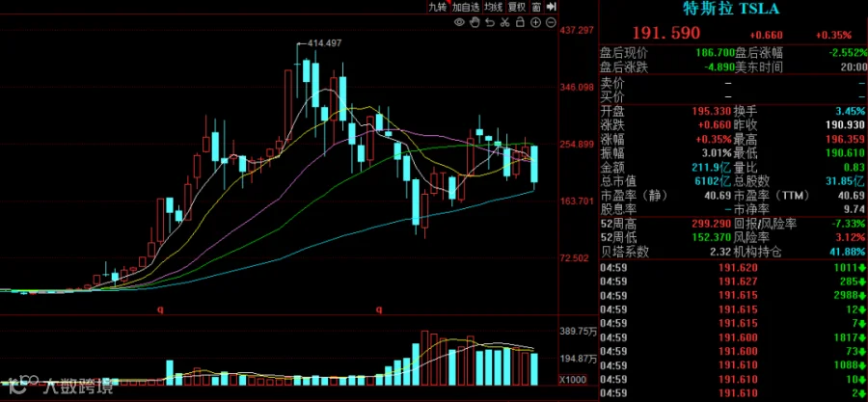
Task: Click the 窗 window button
Action: [536, 7]
